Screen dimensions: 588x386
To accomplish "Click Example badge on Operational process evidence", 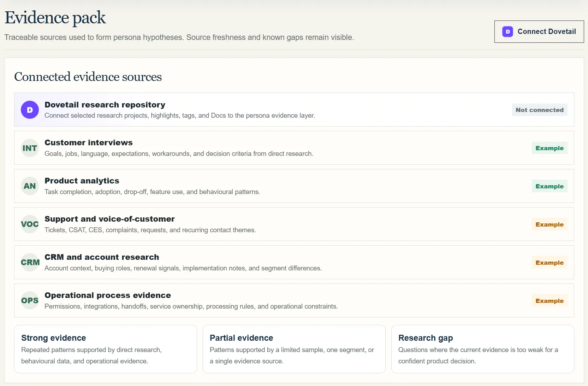I will coord(550,300).
